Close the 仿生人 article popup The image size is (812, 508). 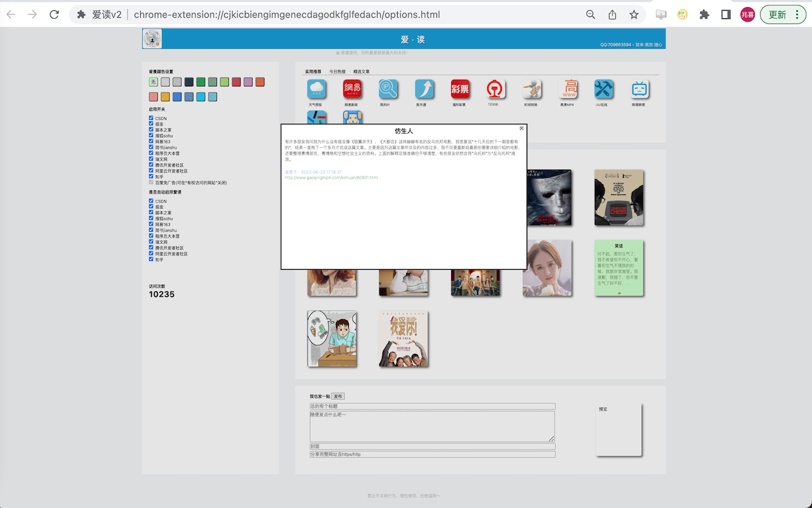click(x=521, y=128)
